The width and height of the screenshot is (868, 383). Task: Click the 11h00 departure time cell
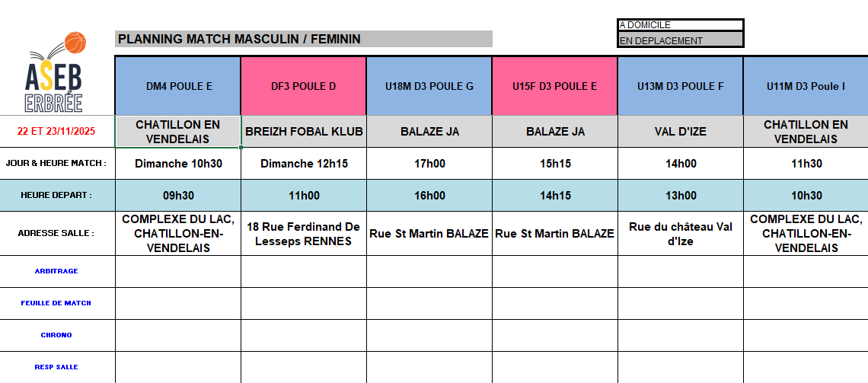pos(304,196)
